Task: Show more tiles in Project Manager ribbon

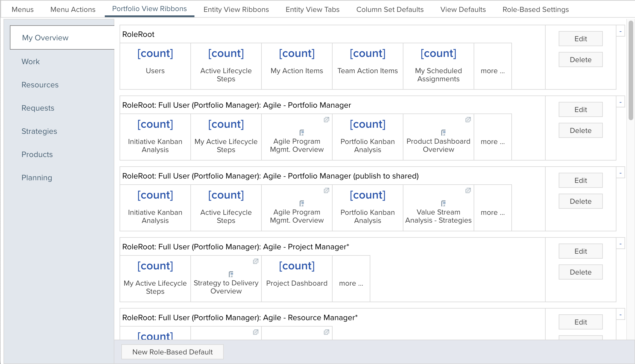Action: click(x=351, y=283)
